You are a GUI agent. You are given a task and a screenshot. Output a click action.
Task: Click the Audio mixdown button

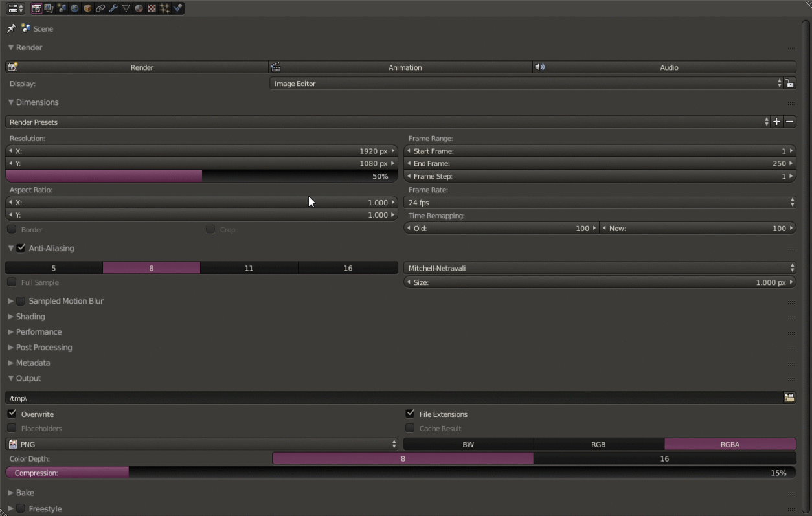click(x=664, y=67)
